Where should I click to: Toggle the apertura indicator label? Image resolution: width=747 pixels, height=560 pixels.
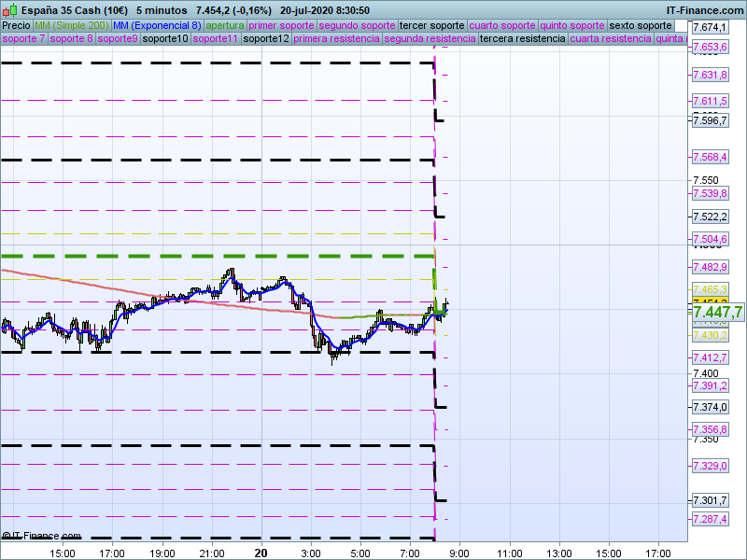click(x=225, y=25)
